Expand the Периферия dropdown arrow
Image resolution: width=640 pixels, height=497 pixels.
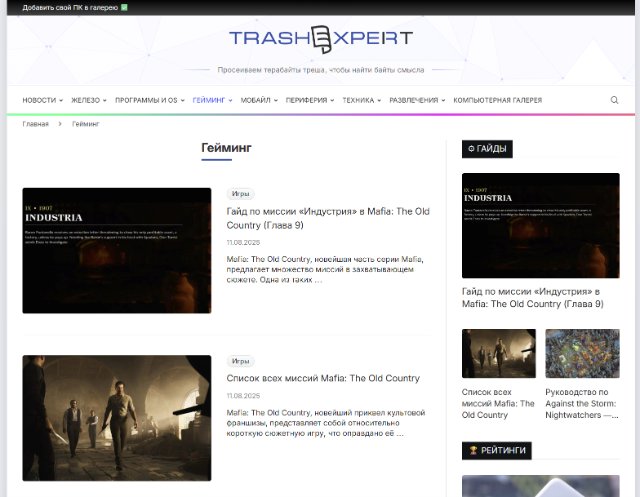332,100
